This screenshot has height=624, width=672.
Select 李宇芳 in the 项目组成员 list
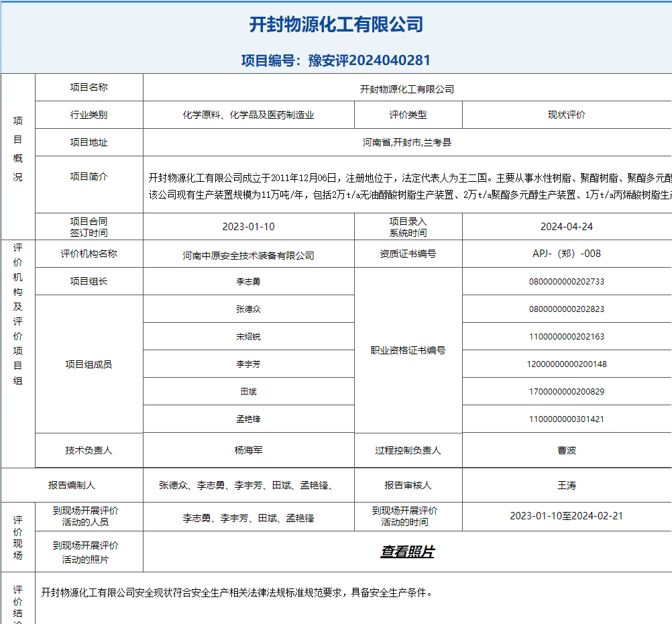pos(249,364)
